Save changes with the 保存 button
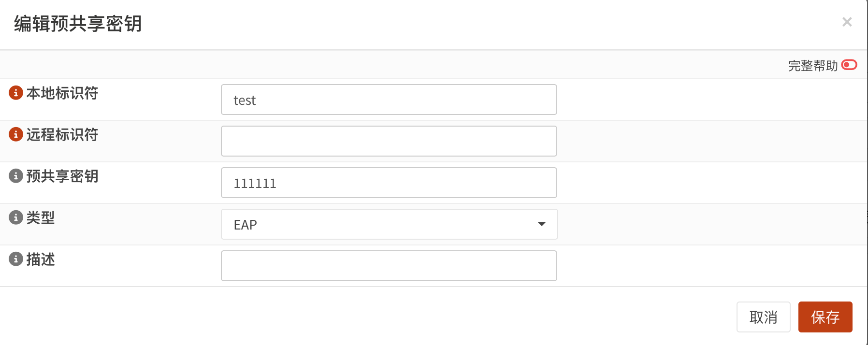Image resolution: width=868 pixels, height=345 pixels. [x=825, y=317]
